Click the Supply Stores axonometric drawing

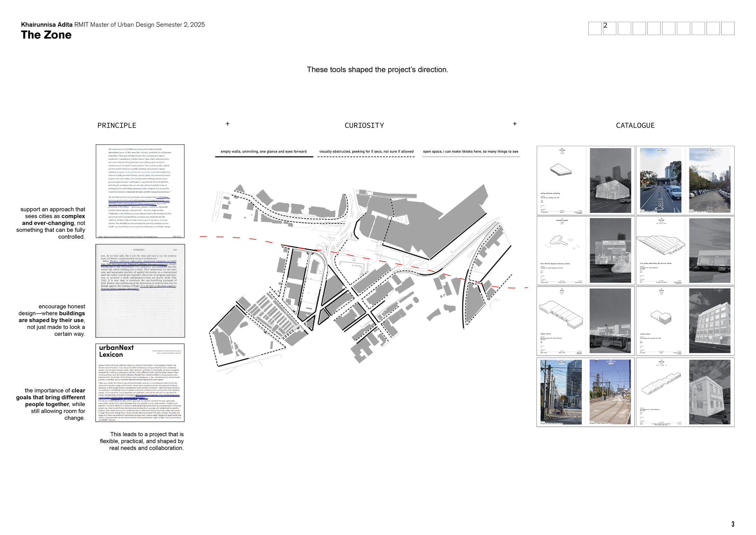561,314
